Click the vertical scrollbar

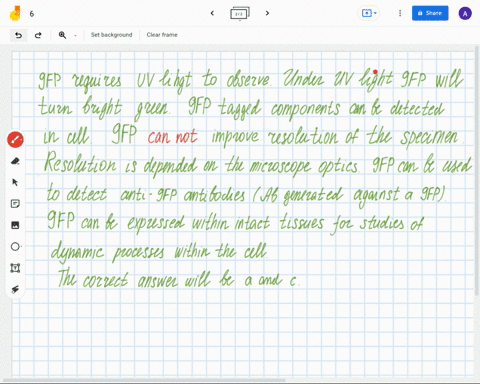tap(477, 170)
